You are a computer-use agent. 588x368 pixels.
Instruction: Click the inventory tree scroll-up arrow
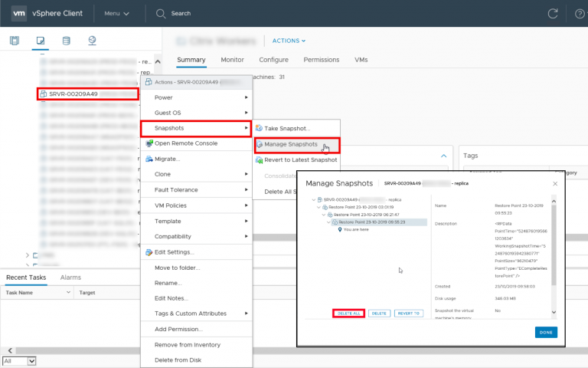(x=158, y=61)
